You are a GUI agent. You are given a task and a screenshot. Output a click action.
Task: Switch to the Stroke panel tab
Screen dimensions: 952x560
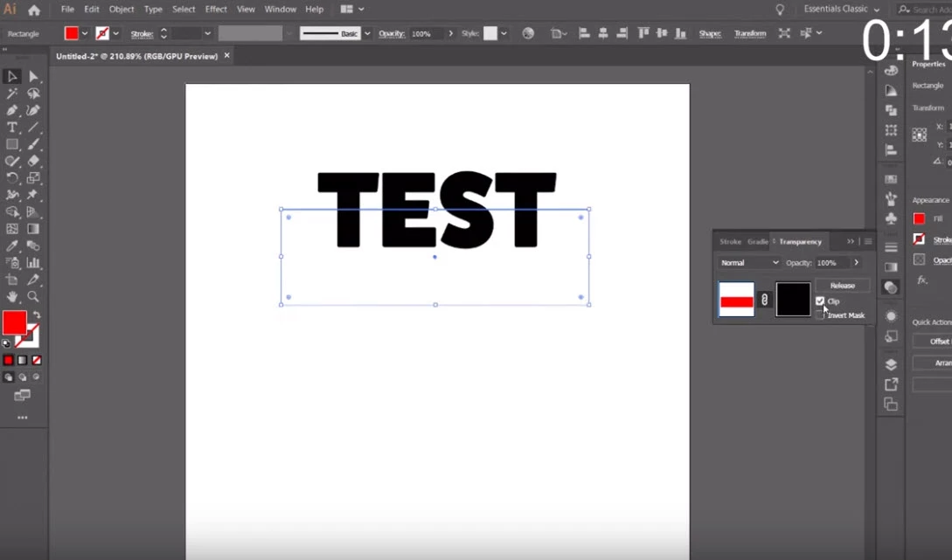click(x=730, y=241)
